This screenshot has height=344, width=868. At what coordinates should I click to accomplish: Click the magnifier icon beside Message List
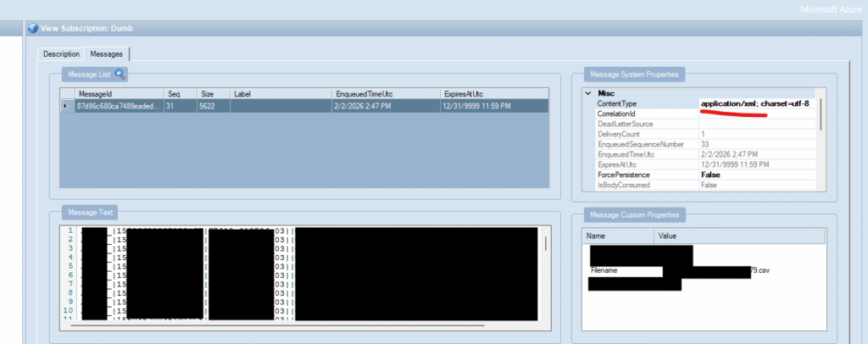pos(120,75)
